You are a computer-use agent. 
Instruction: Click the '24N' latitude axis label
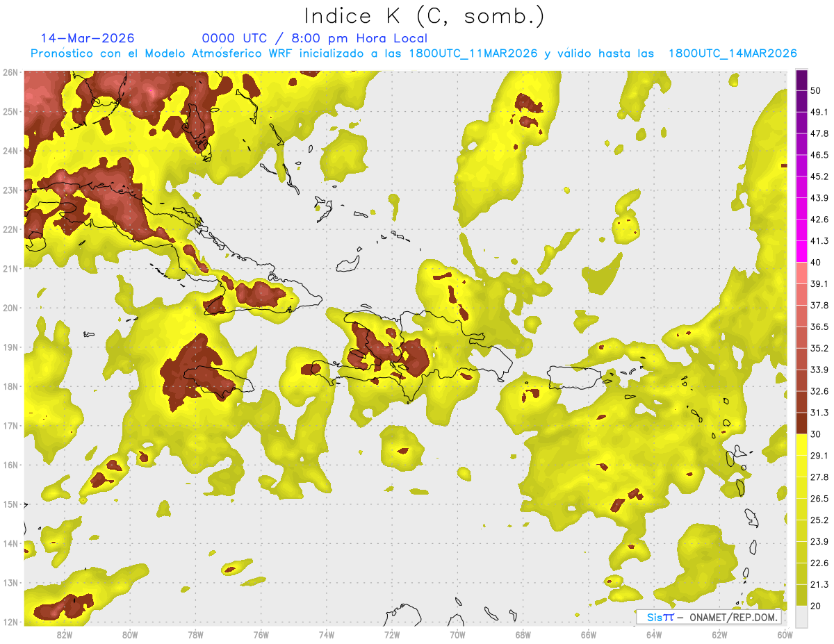10,151
